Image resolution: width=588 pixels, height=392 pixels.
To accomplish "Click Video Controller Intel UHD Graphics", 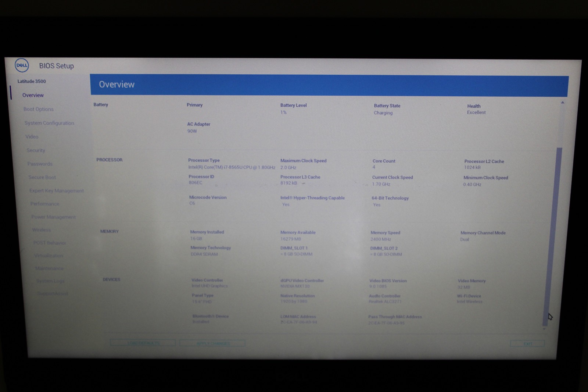I will click(x=209, y=286).
